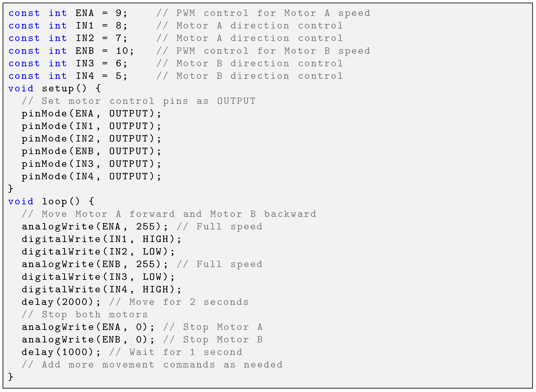This screenshot has height=392, width=536.
Task: Click the 'Set motor control pins as OUTPUT' comment
Action: 139,101
